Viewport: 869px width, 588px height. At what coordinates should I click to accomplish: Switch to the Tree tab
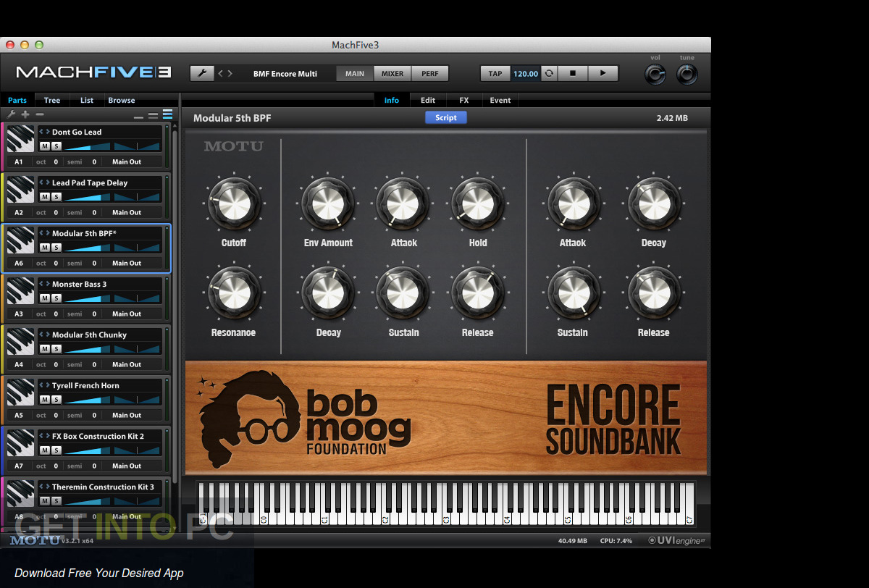coord(52,100)
